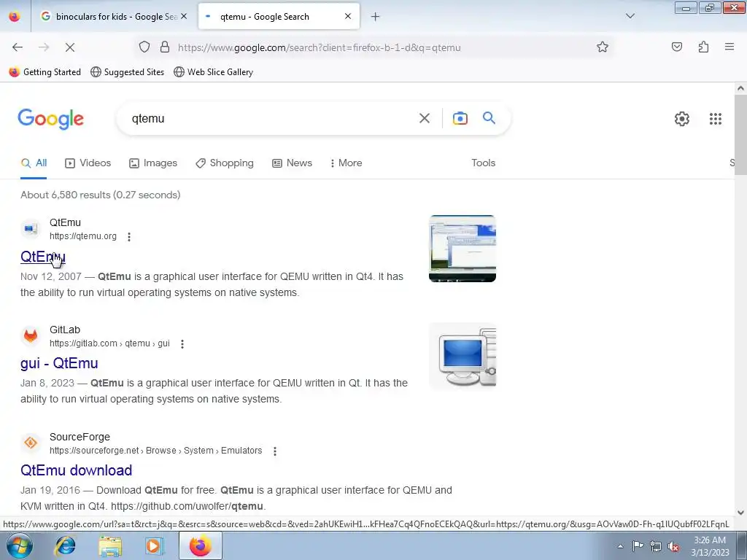This screenshot has width=747, height=560.
Task: Click the computer monitor thumbnail image
Action: click(x=462, y=356)
